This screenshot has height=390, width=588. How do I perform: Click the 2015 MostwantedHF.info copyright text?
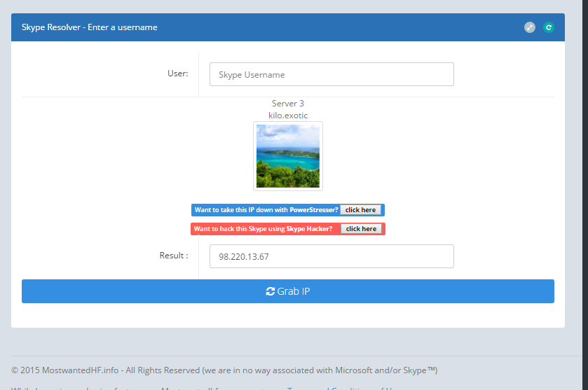tap(224, 370)
